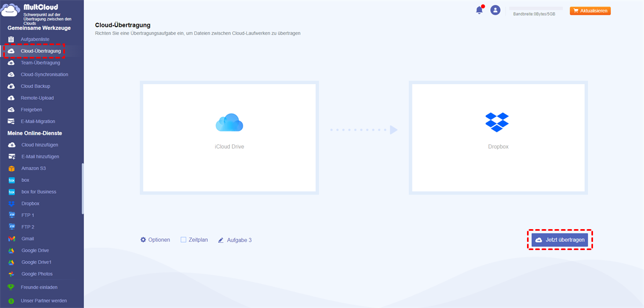
Task: Click the E-Mail hinzufügen icon
Action: [11, 157]
